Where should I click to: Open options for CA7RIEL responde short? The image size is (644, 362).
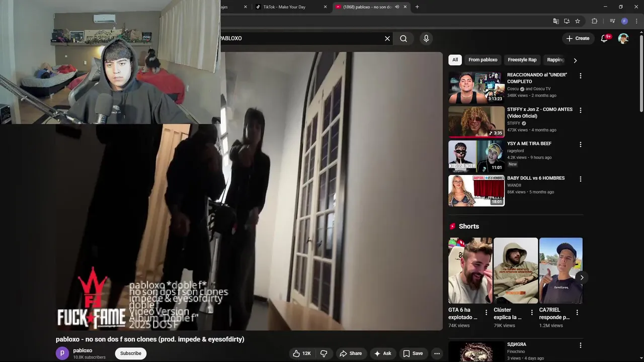click(x=577, y=313)
